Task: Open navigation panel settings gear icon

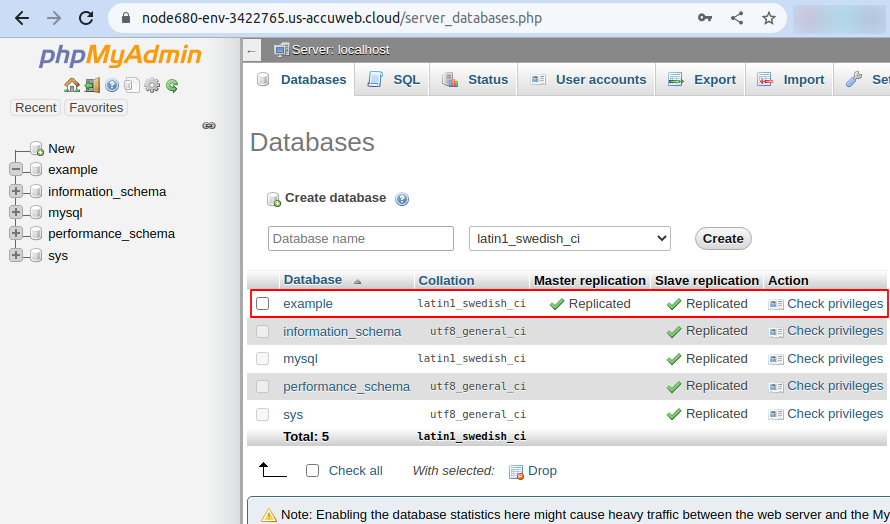Action: (152, 86)
